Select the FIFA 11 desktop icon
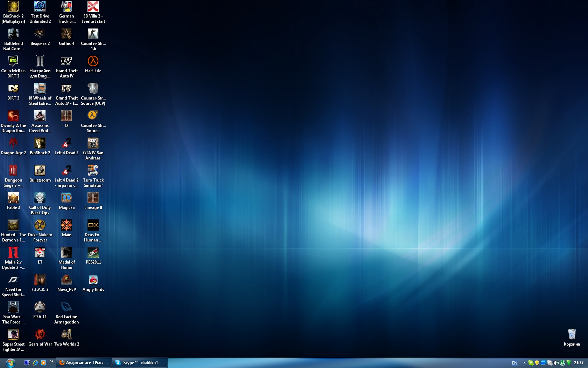 point(40,311)
